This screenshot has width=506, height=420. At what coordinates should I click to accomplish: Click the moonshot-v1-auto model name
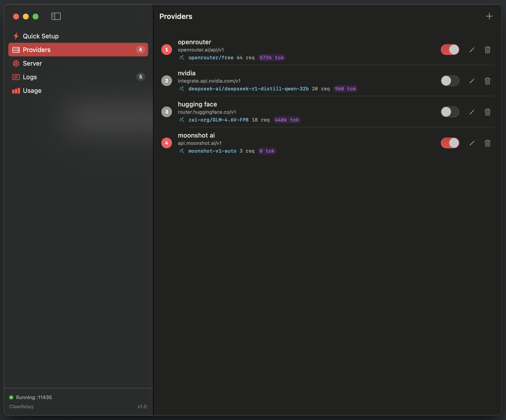(x=212, y=151)
